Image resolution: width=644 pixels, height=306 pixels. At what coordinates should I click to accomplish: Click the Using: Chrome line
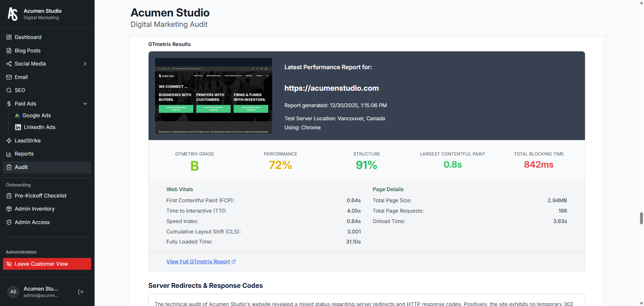(302, 128)
